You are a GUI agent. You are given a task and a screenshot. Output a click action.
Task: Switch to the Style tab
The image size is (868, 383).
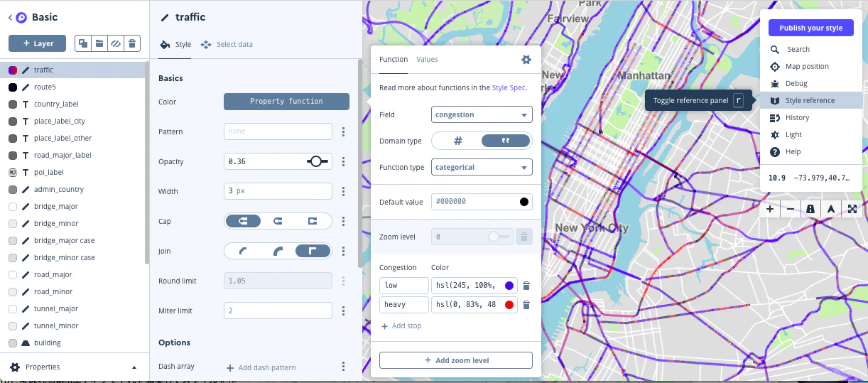(x=175, y=44)
